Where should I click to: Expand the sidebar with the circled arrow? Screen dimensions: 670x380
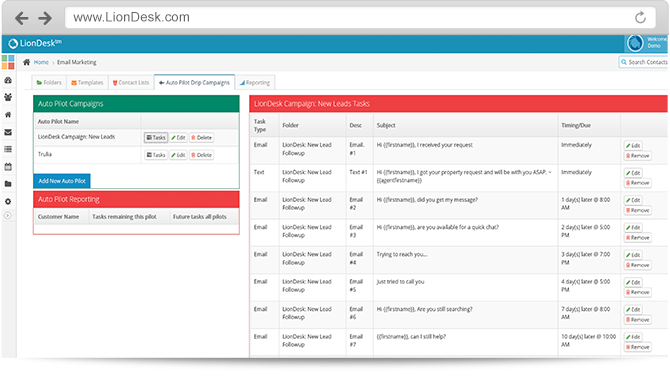click(8, 215)
